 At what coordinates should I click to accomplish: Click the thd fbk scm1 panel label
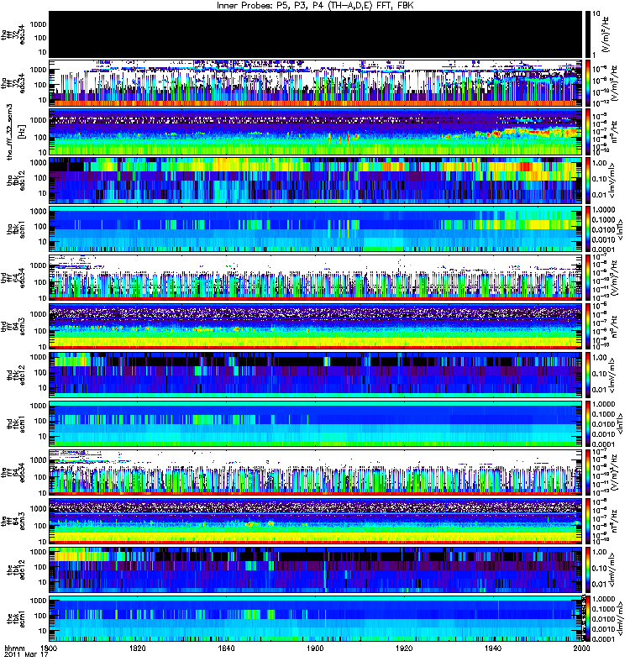16,423
